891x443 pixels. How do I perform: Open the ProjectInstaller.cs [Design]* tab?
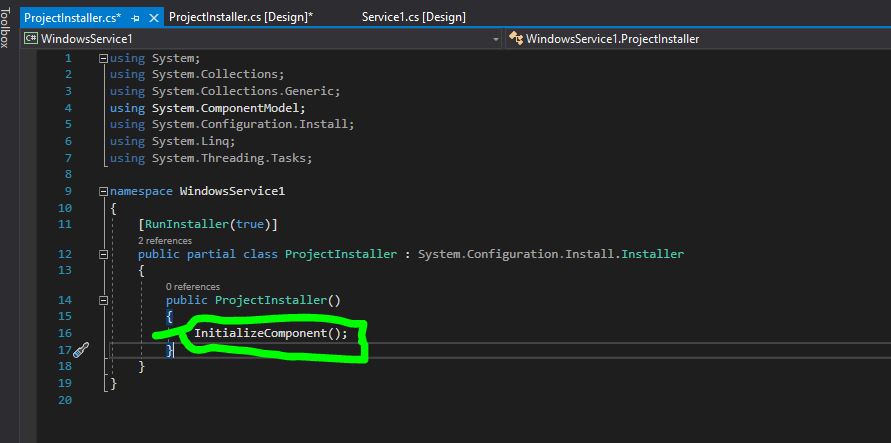(241, 17)
